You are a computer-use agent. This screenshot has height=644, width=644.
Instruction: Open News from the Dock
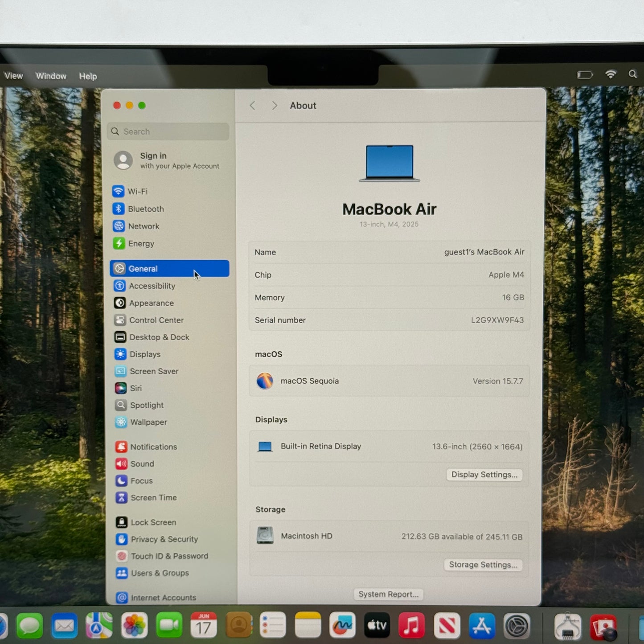(x=447, y=626)
